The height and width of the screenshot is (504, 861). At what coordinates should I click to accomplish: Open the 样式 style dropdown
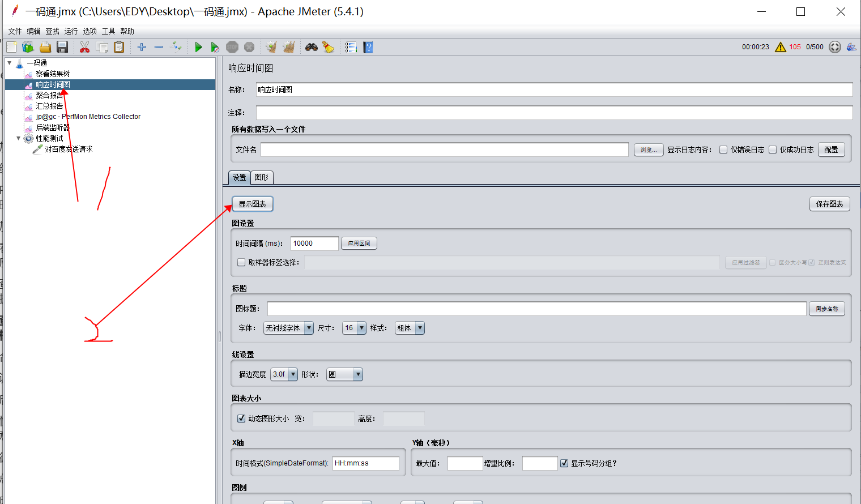[410, 328]
